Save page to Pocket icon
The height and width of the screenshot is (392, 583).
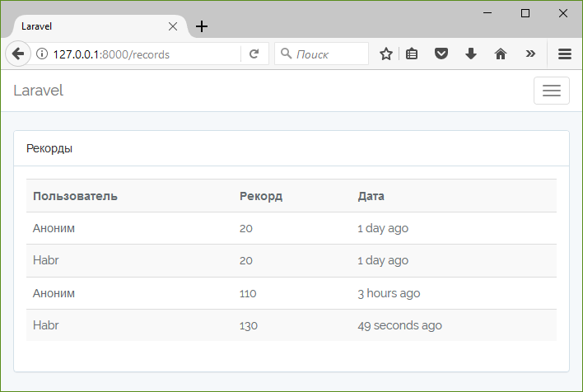point(441,54)
